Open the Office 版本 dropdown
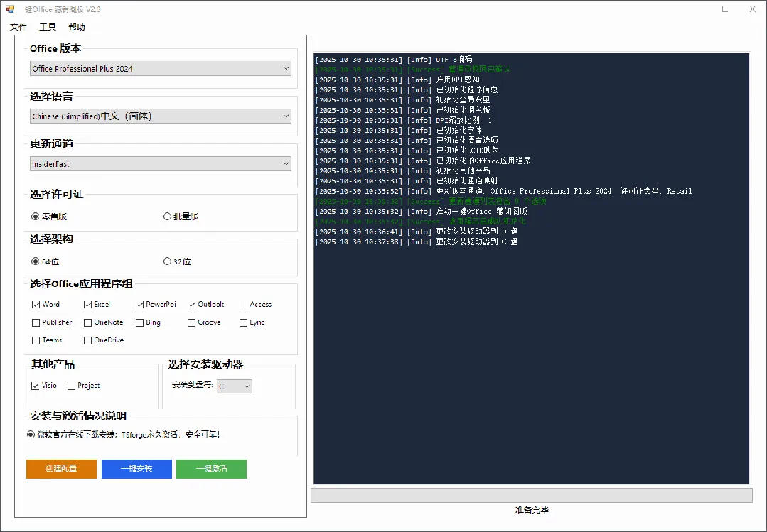 (x=161, y=68)
